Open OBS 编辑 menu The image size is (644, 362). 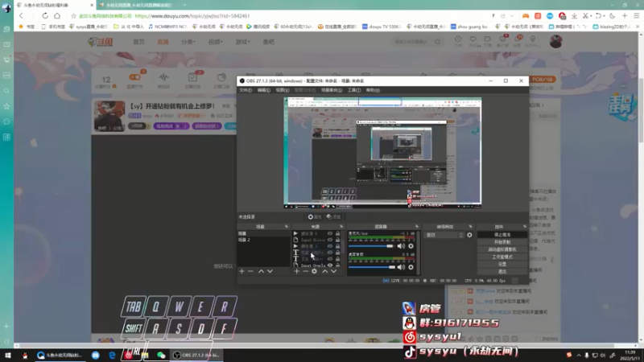point(264,90)
